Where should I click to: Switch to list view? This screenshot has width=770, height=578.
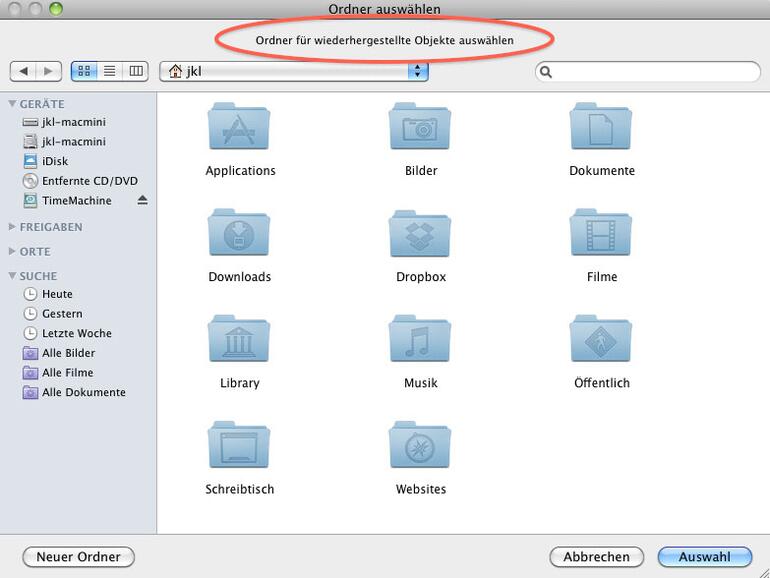[110, 71]
